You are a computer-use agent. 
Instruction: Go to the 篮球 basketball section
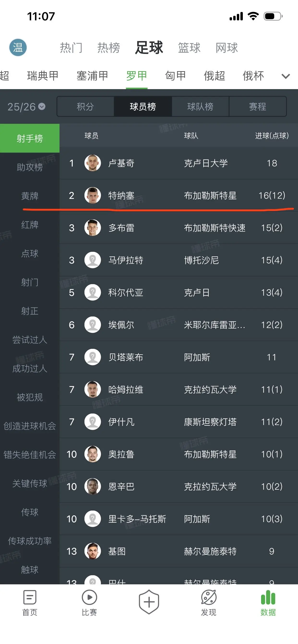189,47
